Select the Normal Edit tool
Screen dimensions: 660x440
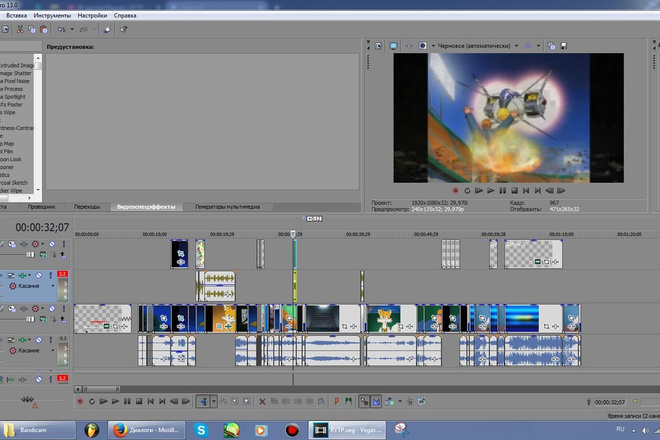pos(203,402)
